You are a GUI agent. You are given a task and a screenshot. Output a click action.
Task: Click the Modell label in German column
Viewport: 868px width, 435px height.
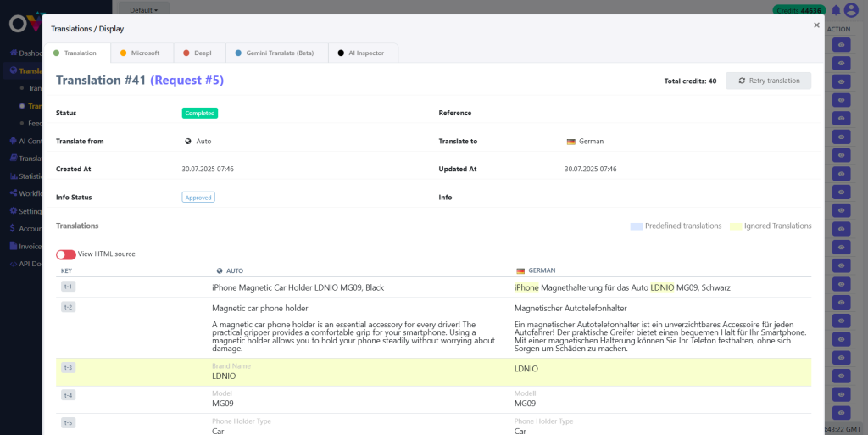pyautogui.click(x=526, y=393)
